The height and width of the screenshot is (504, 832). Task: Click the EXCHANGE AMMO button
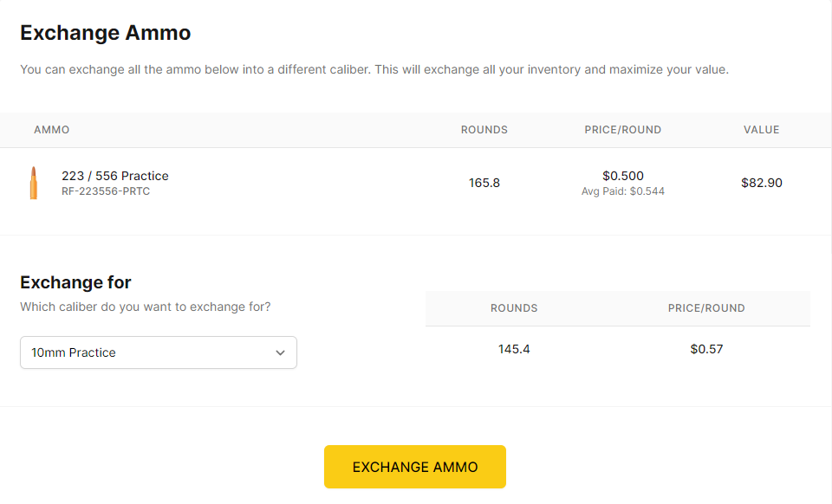[x=415, y=467]
